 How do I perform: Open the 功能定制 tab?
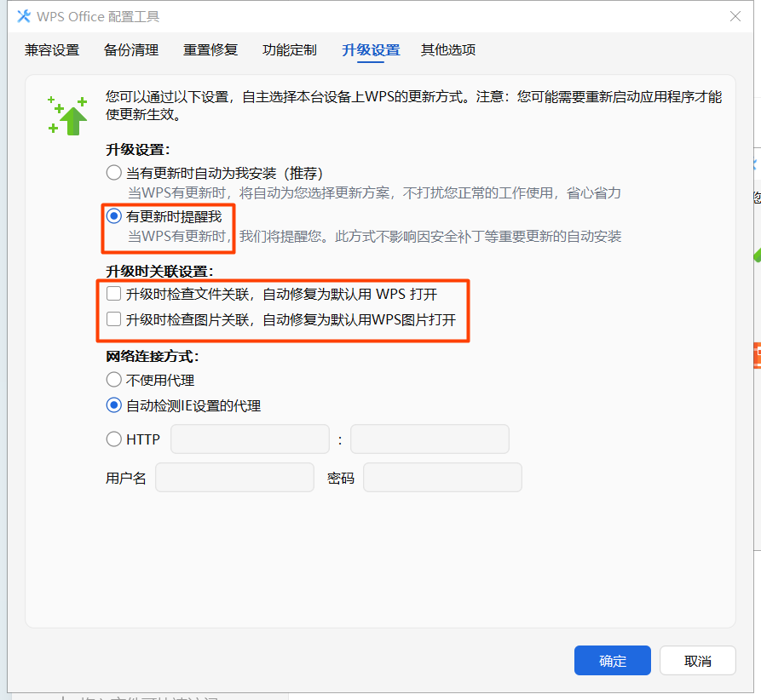[x=290, y=50]
